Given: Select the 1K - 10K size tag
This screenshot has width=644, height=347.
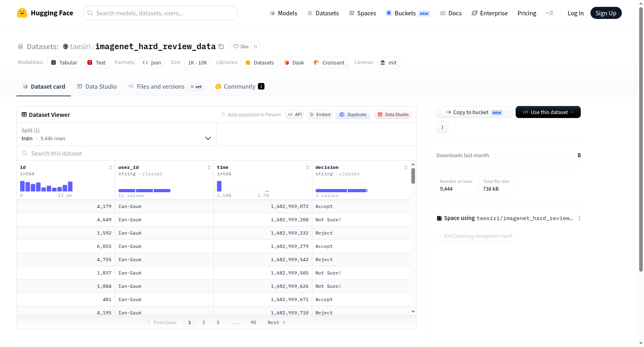Looking at the screenshot, I should click(x=198, y=62).
